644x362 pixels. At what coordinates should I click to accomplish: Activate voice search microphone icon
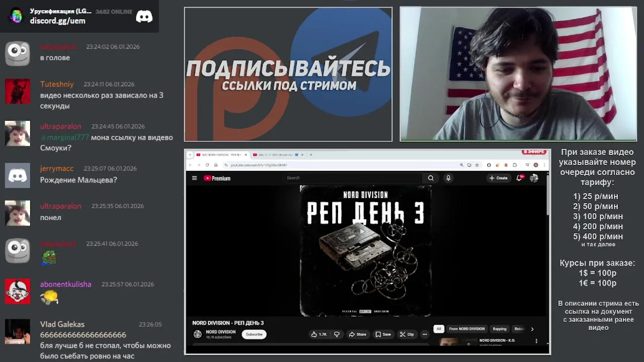point(448,178)
